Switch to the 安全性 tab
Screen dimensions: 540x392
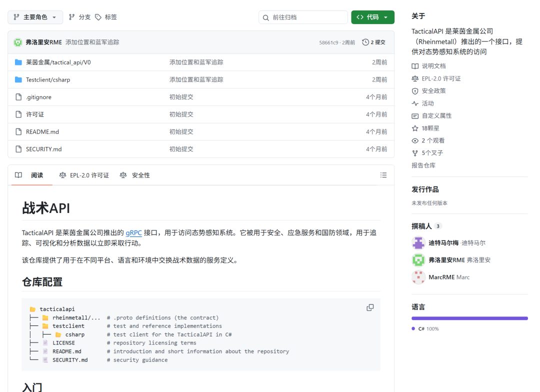pos(135,175)
